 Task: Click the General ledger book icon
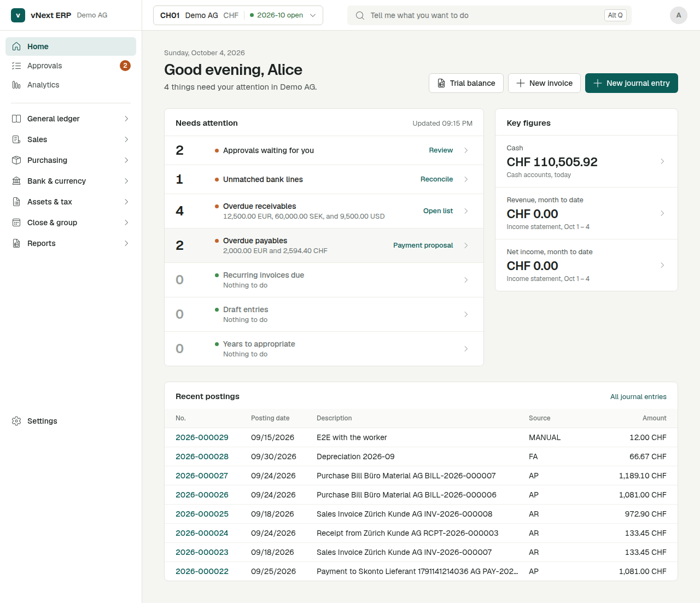pyautogui.click(x=16, y=119)
